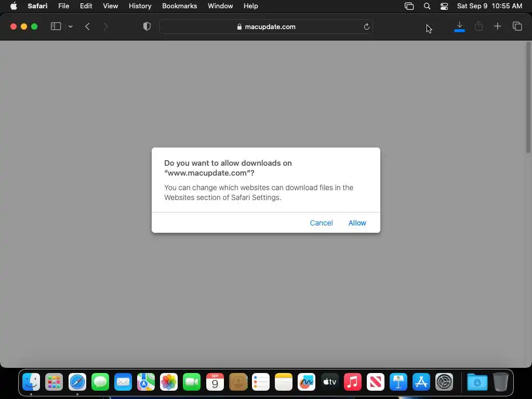Open the Edit menu
The image size is (532, 399).
[86, 6]
